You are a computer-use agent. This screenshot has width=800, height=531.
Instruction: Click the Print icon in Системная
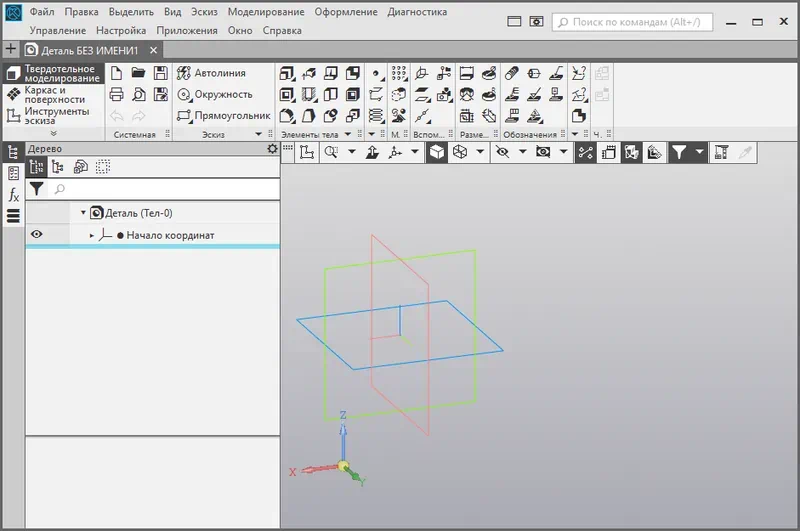(116, 94)
